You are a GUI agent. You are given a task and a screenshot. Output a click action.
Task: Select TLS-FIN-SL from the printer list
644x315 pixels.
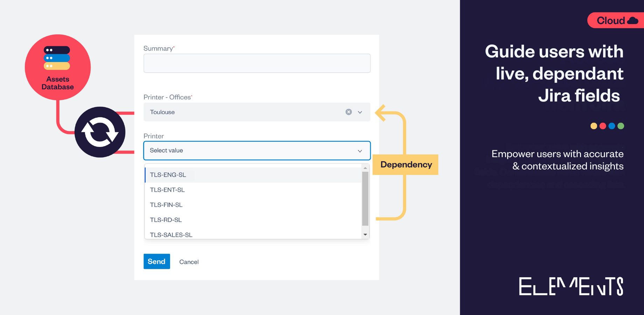[166, 205]
